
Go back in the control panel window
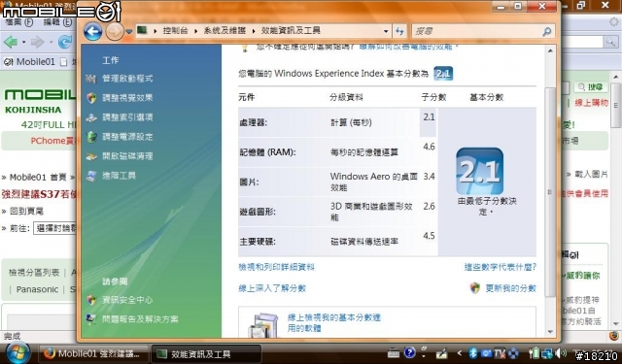click(x=93, y=31)
